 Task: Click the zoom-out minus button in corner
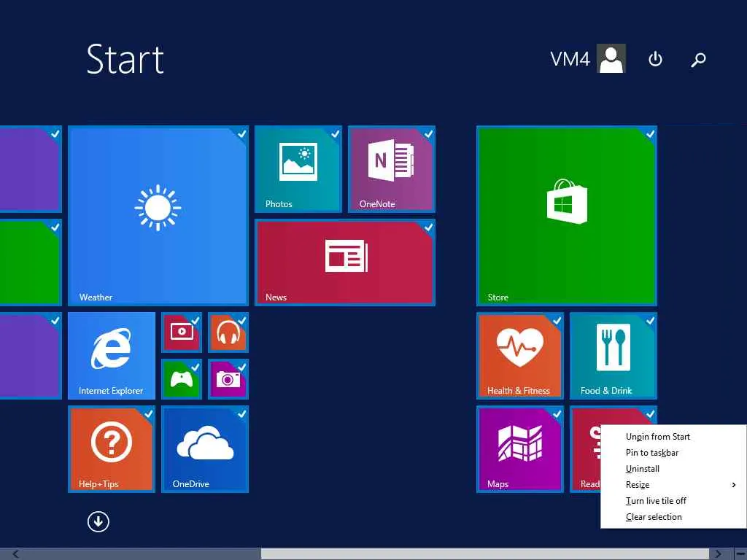(x=740, y=554)
